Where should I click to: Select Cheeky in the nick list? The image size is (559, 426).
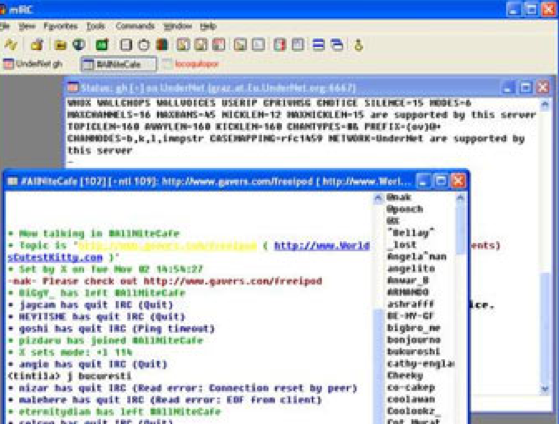point(405,375)
